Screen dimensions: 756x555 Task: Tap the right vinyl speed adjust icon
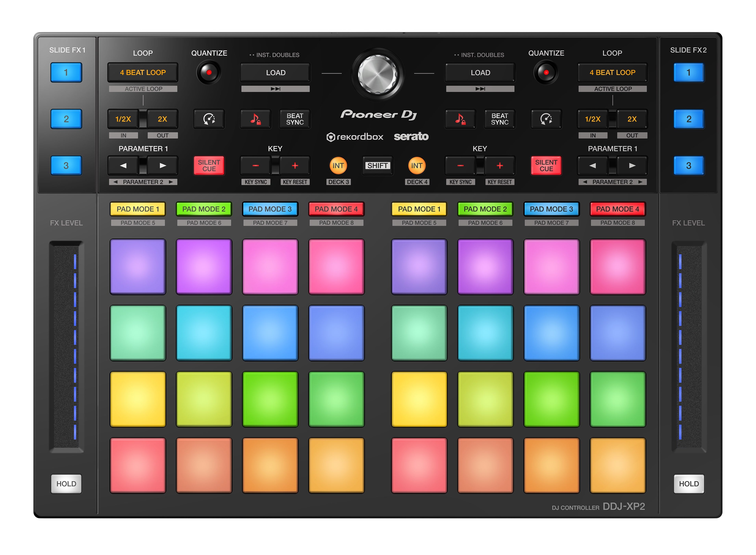coord(547,119)
